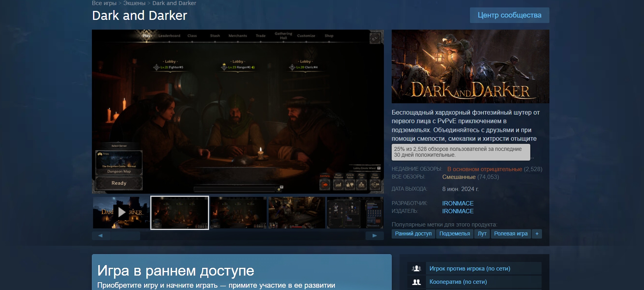Click the Популярные метки для этого продукта label
Viewport: 644px width, 290px height.
coord(444,225)
